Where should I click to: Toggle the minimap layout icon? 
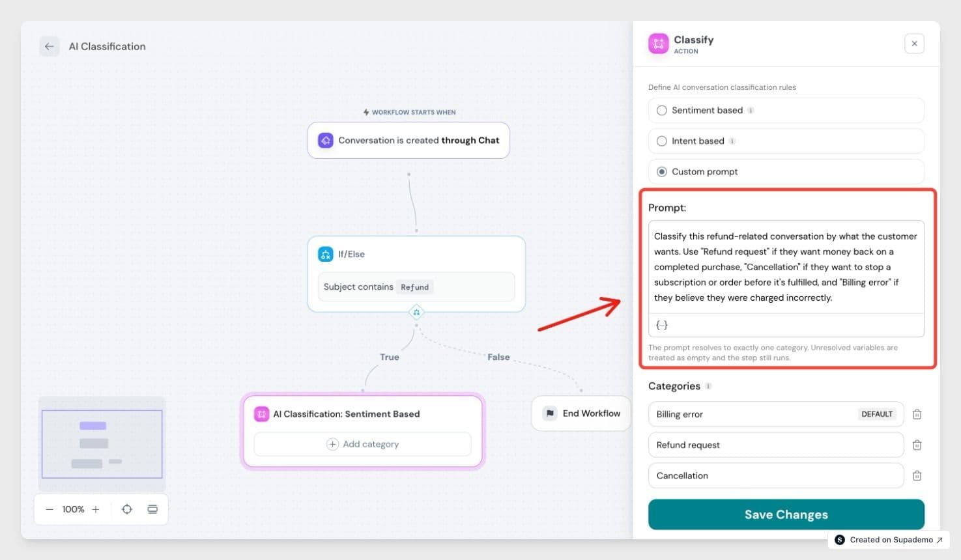tap(152, 509)
